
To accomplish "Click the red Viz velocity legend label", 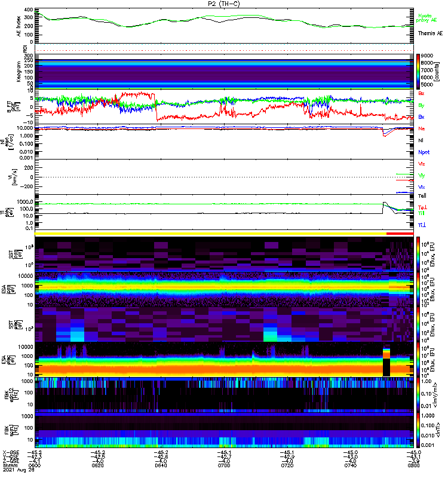I will click(422, 164).
